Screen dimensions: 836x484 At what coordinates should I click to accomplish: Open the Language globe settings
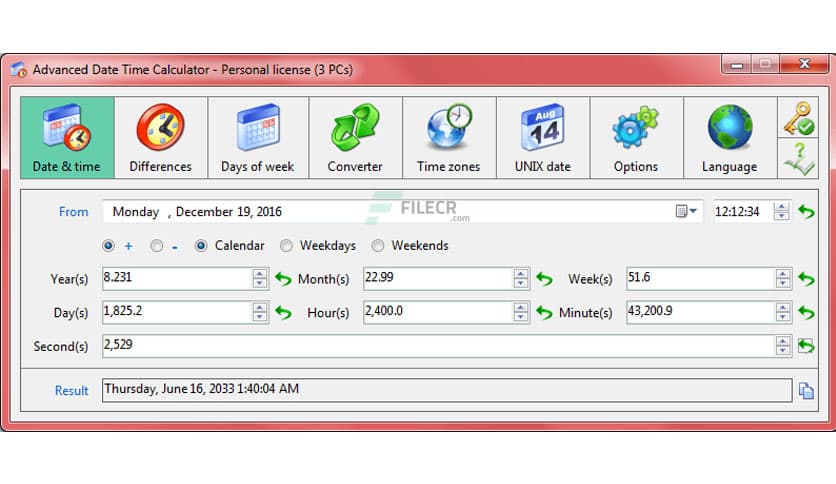[x=730, y=138]
